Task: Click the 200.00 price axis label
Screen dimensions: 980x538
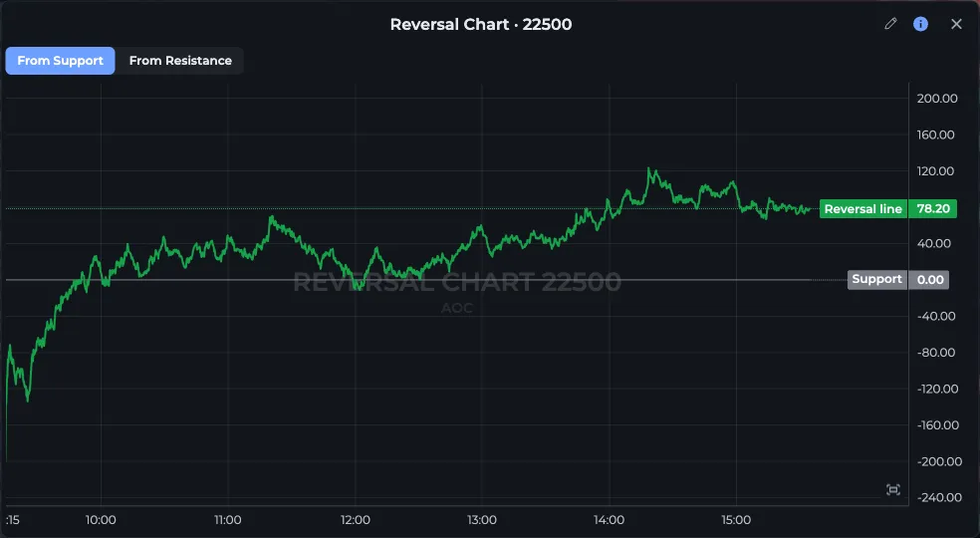Action: [937, 99]
